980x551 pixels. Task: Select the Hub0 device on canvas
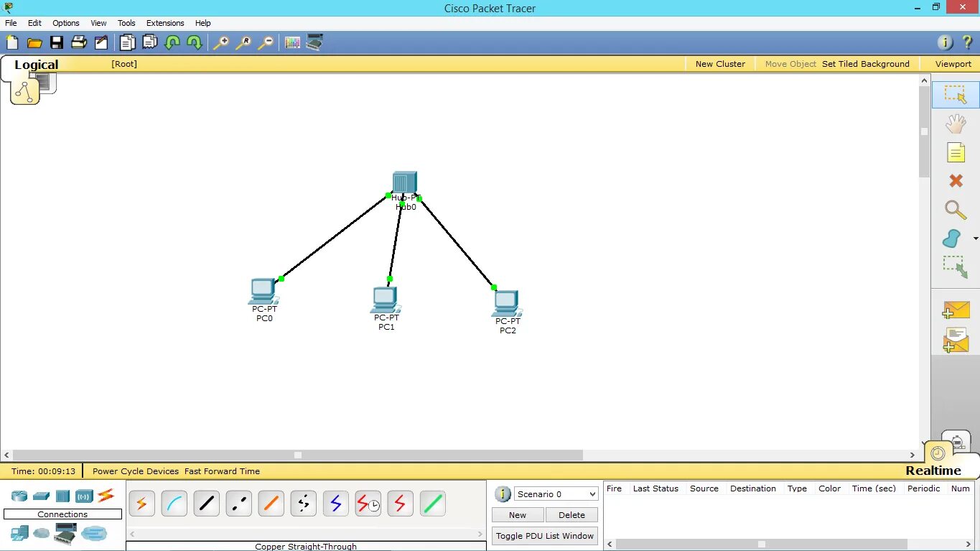pyautogui.click(x=404, y=182)
